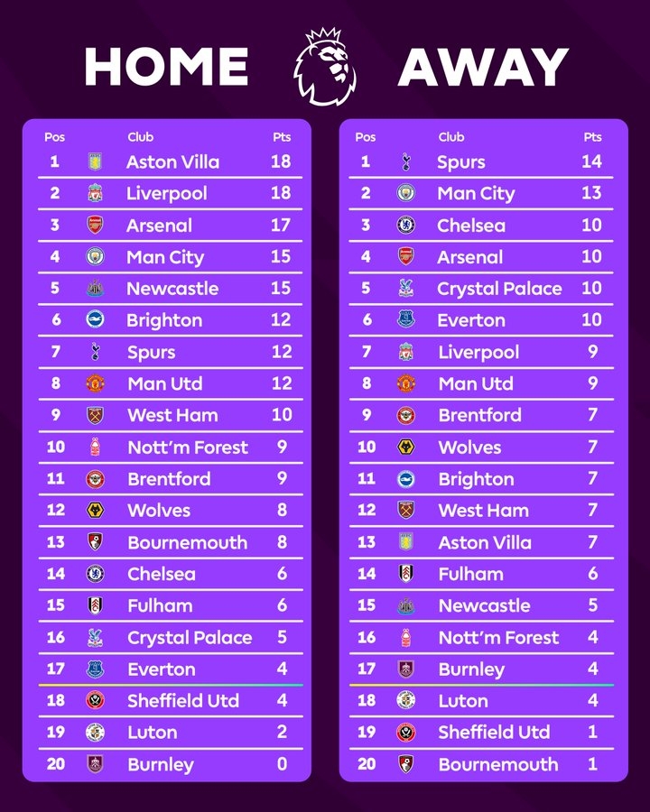Click the Club header in Away table
This screenshot has width=650, height=812.
pos(451,137)
